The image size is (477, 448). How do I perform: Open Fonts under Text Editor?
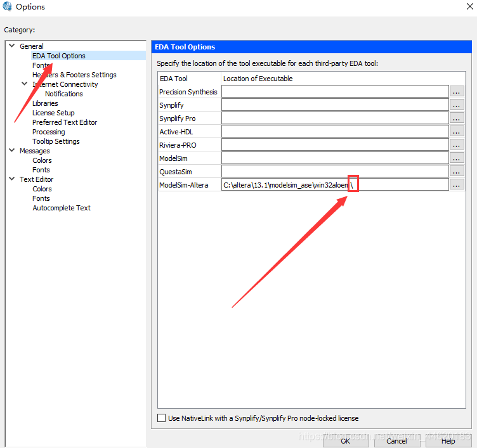coord(41,198)
